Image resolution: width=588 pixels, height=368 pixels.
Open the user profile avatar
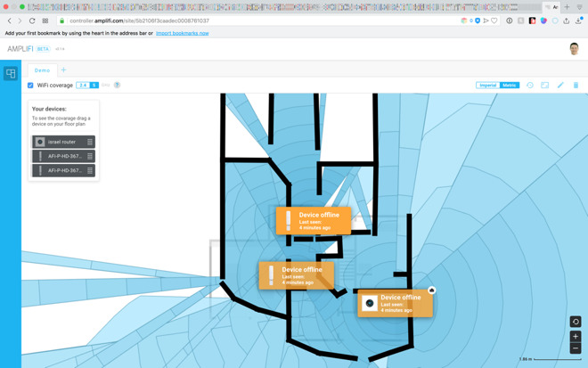(574, 49)
